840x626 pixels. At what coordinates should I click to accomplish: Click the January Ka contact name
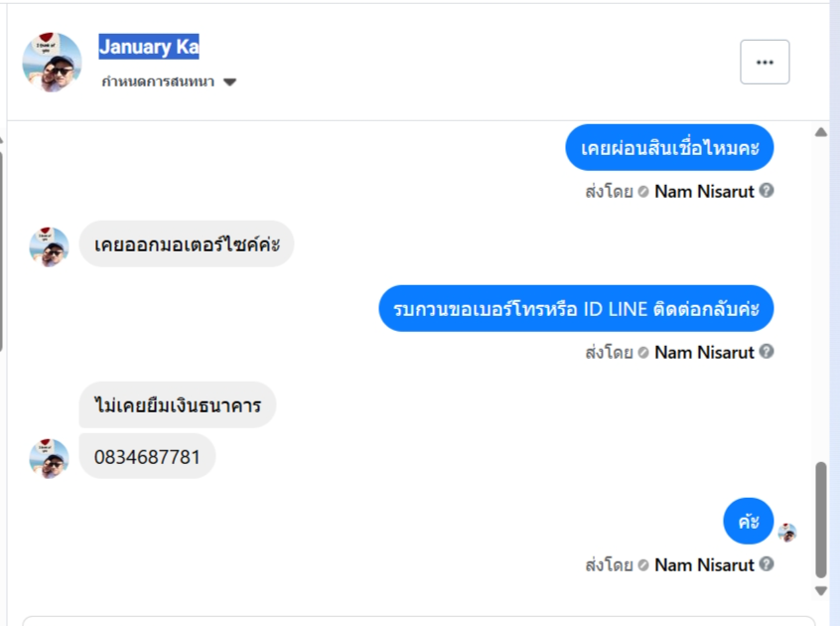pos(149,46)
